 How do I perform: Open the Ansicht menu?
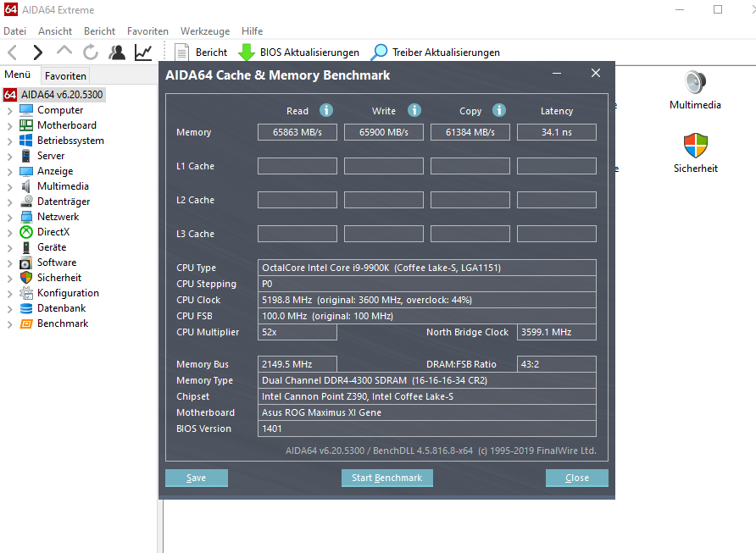[x=55, y=31]
